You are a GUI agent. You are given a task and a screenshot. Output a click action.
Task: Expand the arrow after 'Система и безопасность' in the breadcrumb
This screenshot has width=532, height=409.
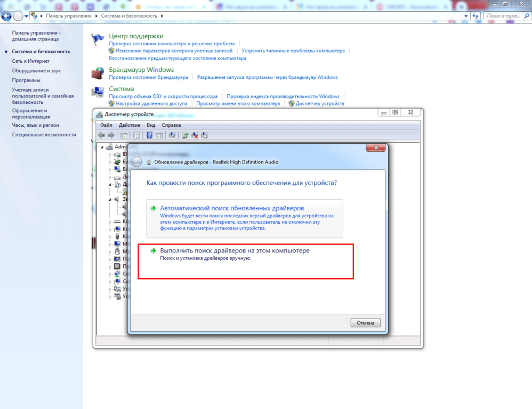[162, 16]
